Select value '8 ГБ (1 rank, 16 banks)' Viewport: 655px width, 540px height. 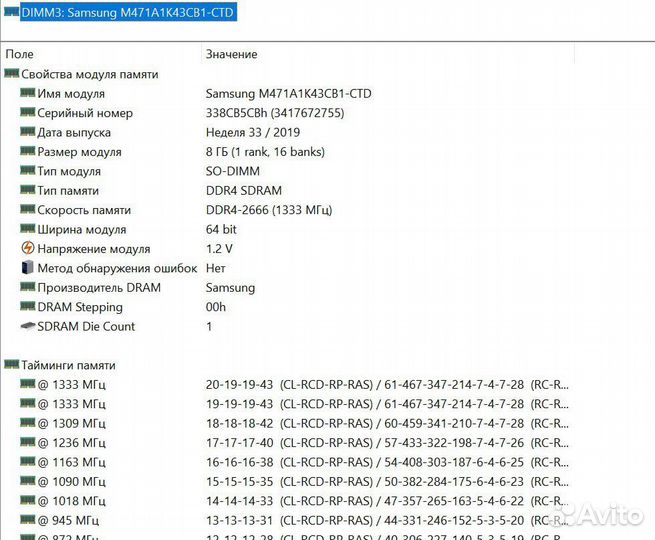265,152
